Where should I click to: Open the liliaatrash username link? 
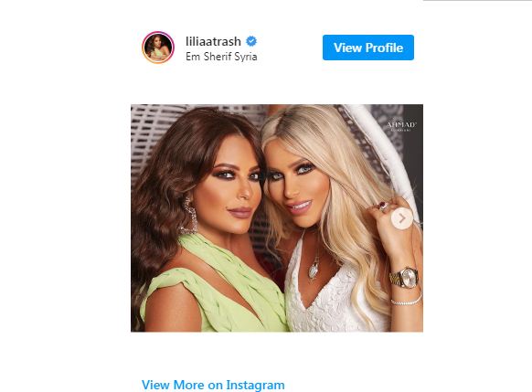point(213,41)
